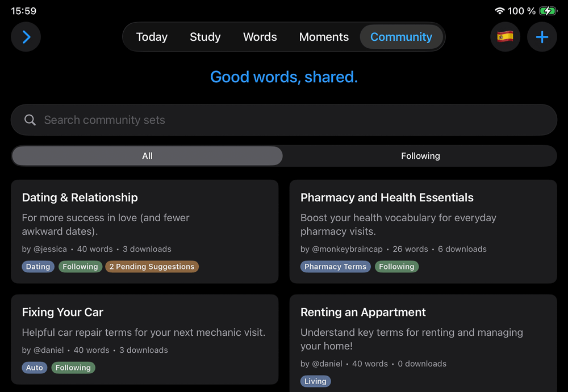Viewport: 568px width, 392px height.
Task: Focus the Search community sets field
Action: coord(284,120)
